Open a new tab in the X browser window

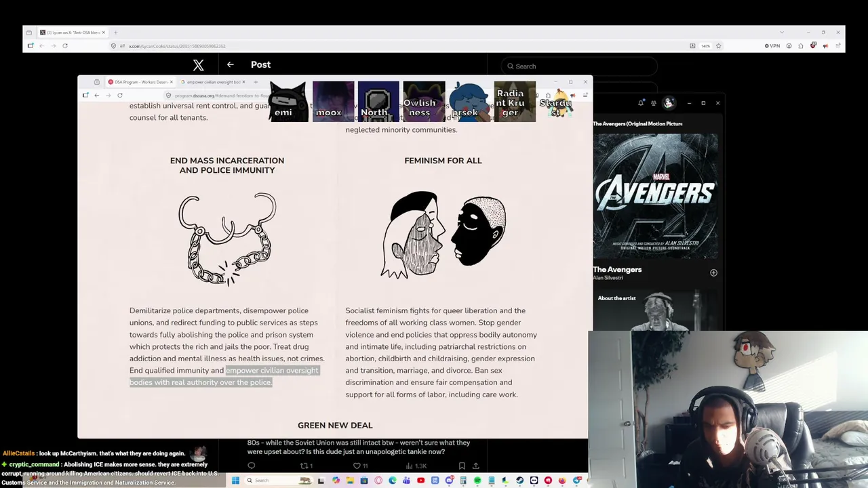[115, 33]
